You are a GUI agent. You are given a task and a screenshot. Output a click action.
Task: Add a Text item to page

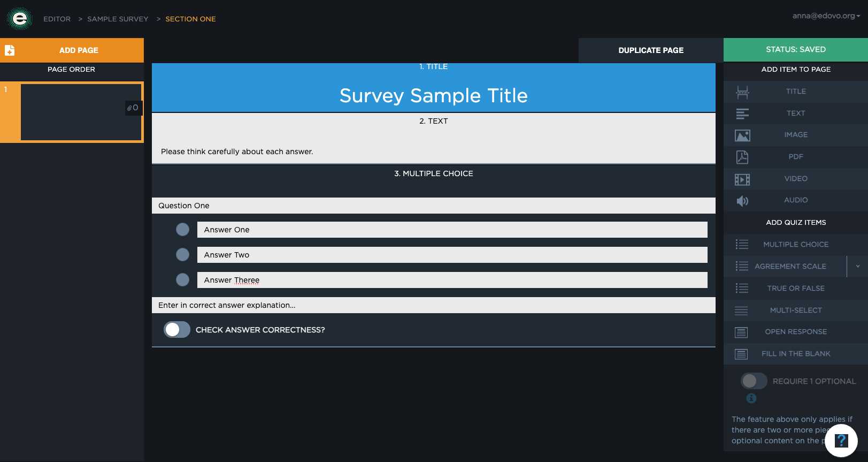click(795, 113)
